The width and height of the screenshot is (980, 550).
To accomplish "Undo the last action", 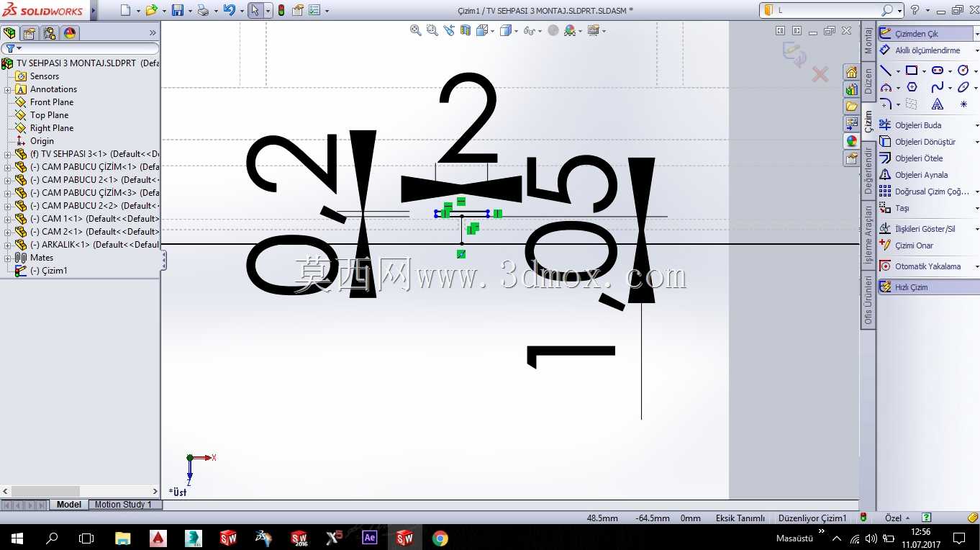I will (x=229, y=10).
